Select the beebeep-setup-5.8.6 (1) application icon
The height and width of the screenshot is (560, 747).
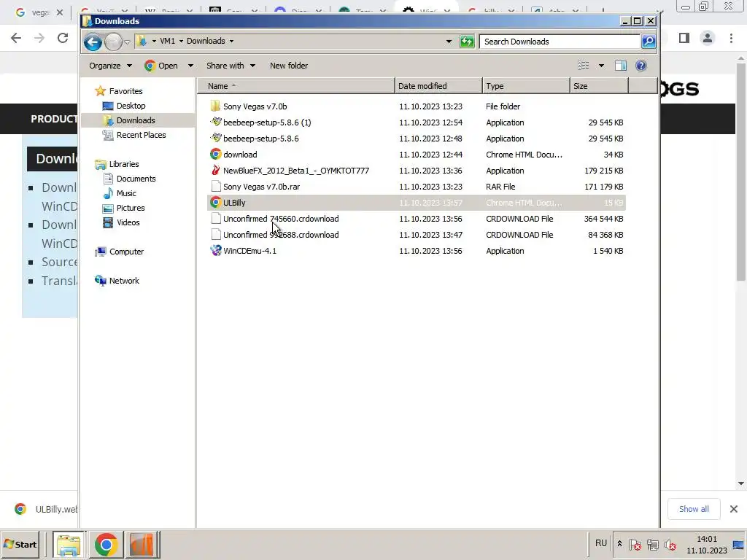(216, 122)
